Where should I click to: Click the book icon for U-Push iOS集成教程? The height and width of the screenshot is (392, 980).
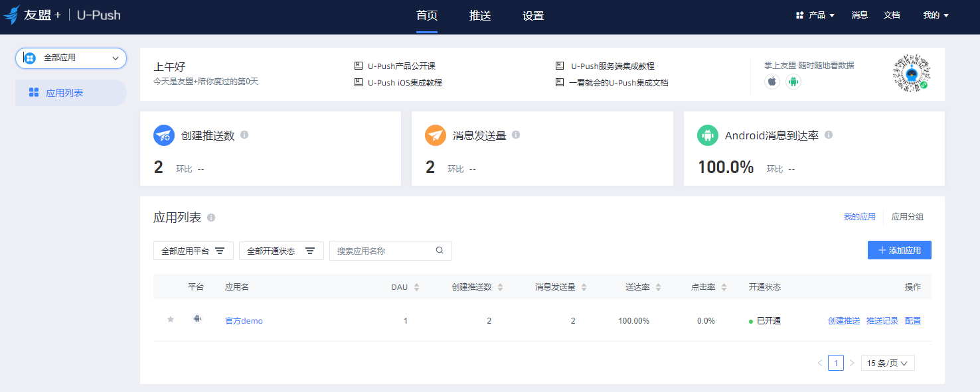(358, 82)
